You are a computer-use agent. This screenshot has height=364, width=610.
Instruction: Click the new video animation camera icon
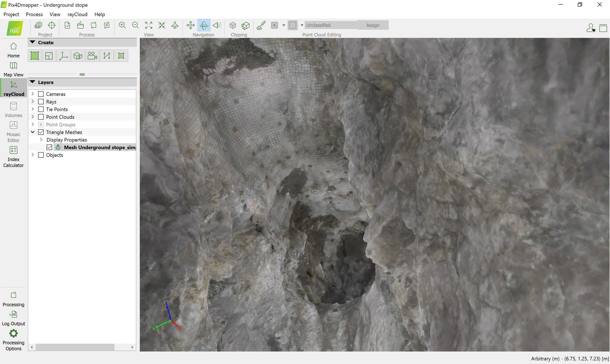[x=92, y=56]
